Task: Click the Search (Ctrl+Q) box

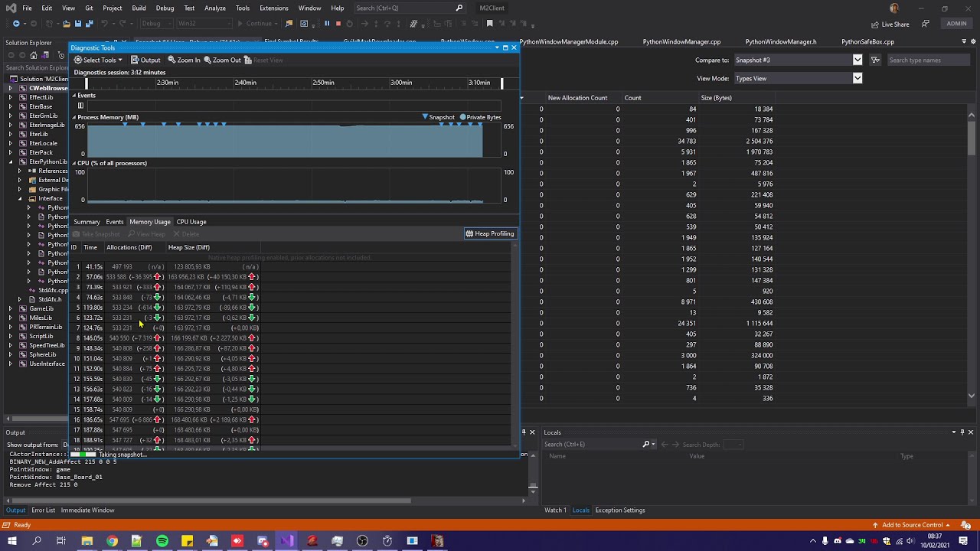Action: coord(410,8)
